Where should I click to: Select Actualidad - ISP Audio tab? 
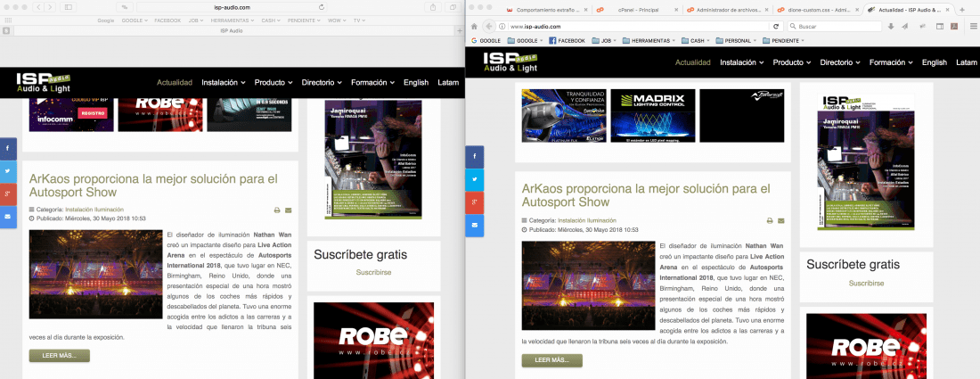click(908, 10)
